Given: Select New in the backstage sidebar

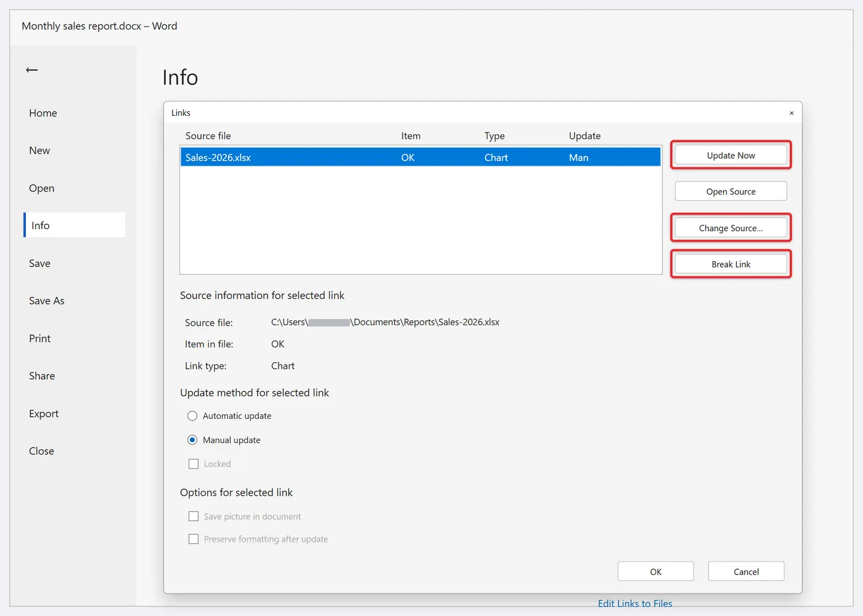Looking at the screenshot, I should (x=39, y=150).
